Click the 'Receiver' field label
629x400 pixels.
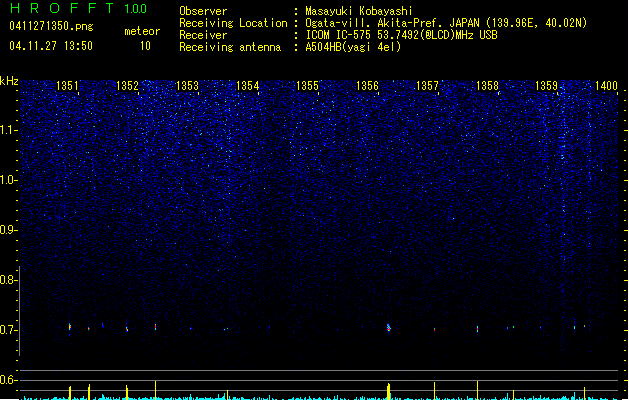pos(203,35)
